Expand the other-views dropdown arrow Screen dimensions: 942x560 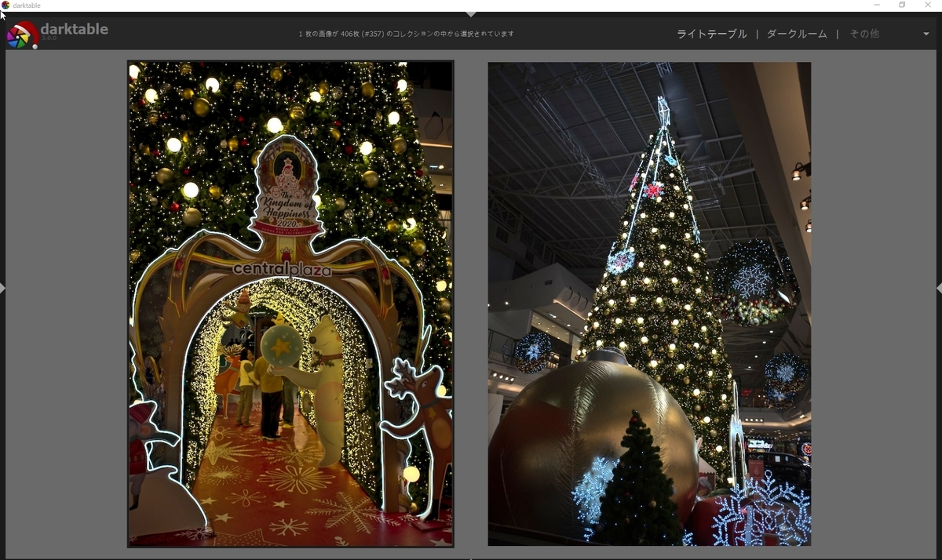[x=926, y=35]
